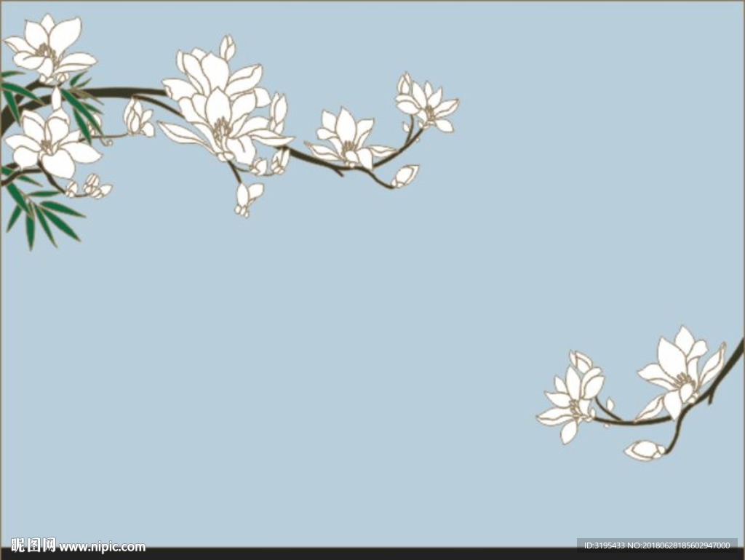Screen dimensions: 745x560
Task: Click the hanging bud below large bloom
Action: [x=246, y=198]
